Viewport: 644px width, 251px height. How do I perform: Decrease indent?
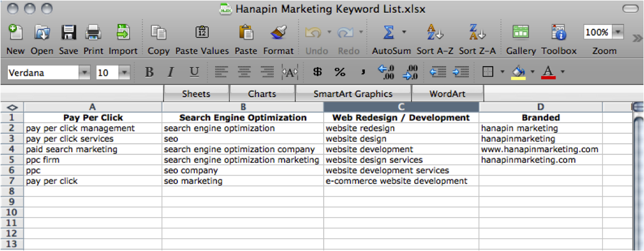(x=438, y=73)
